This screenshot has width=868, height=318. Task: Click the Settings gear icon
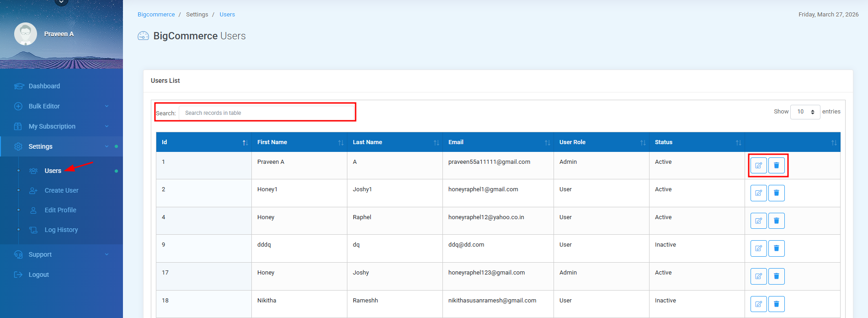coord(18,146)
